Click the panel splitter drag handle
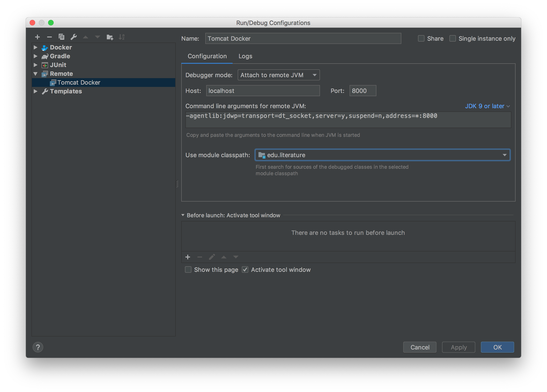This screenshot has height=392, width=547. [177, 184]
